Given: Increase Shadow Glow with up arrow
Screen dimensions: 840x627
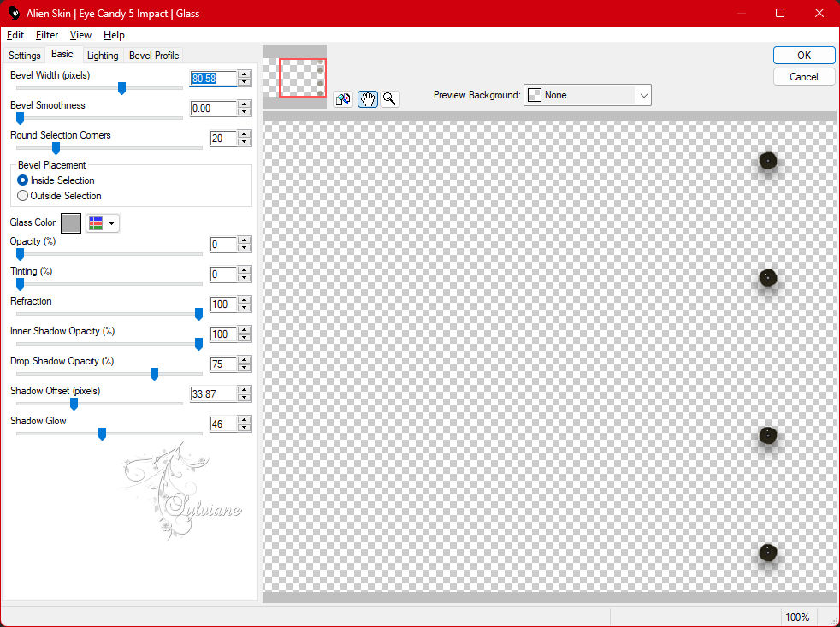Looking at the screenshot, I should tap(245, 421).
